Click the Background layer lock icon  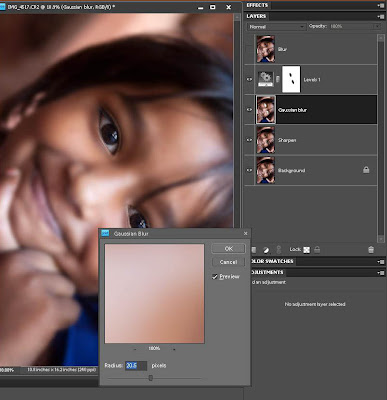[x=366, y=170]
